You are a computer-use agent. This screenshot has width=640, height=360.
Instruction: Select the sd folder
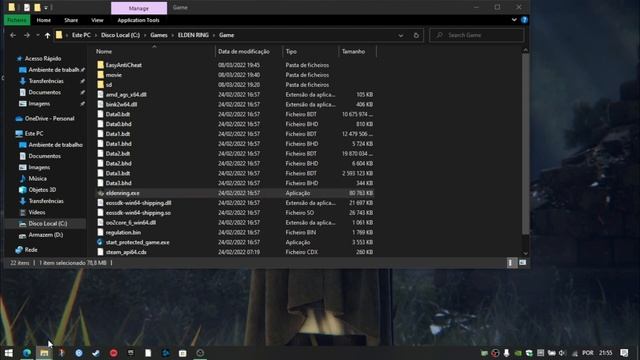tap(109, 85)
